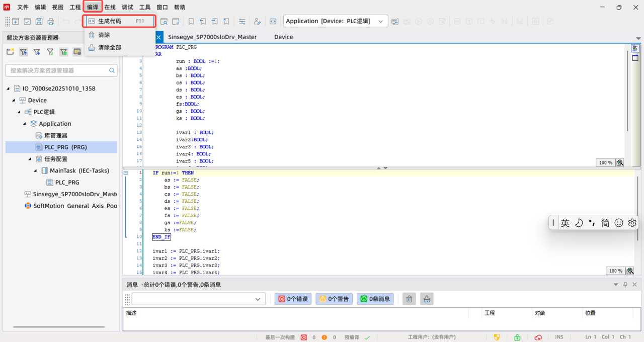Click the toggle bookmark toolbar icon
This screenshot has width=644, height=342.
click(x=191, y=22)
